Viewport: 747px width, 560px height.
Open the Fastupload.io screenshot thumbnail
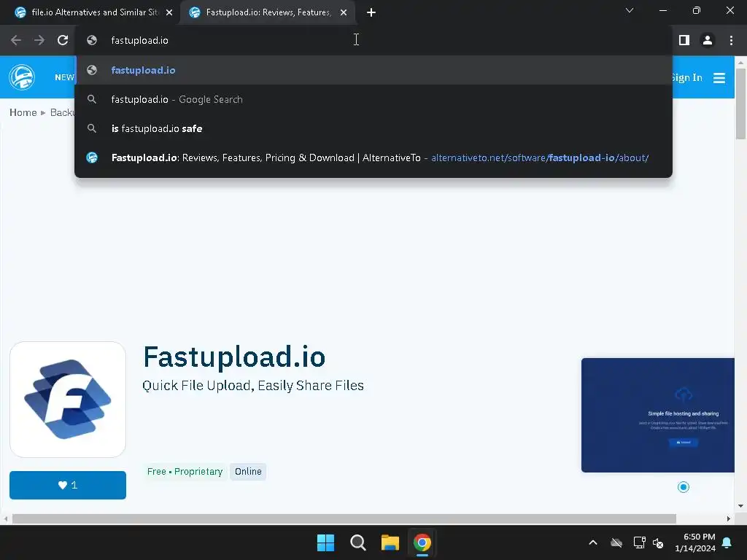pos(657,415)
